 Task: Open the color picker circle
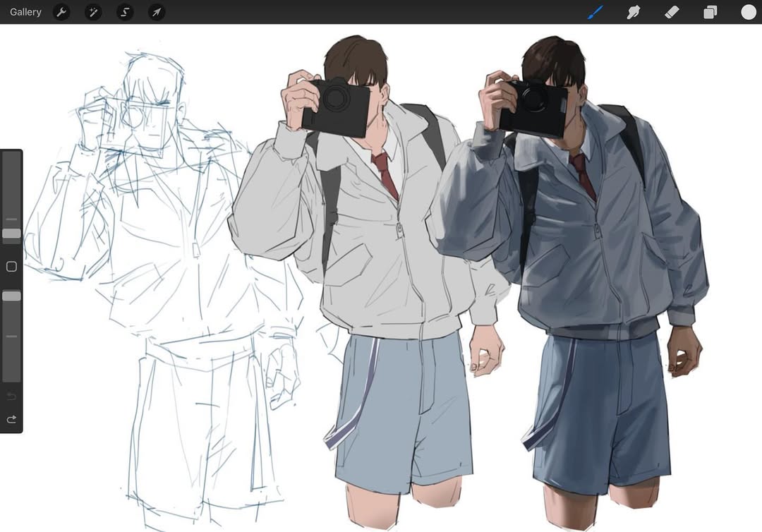coord(749,12)
